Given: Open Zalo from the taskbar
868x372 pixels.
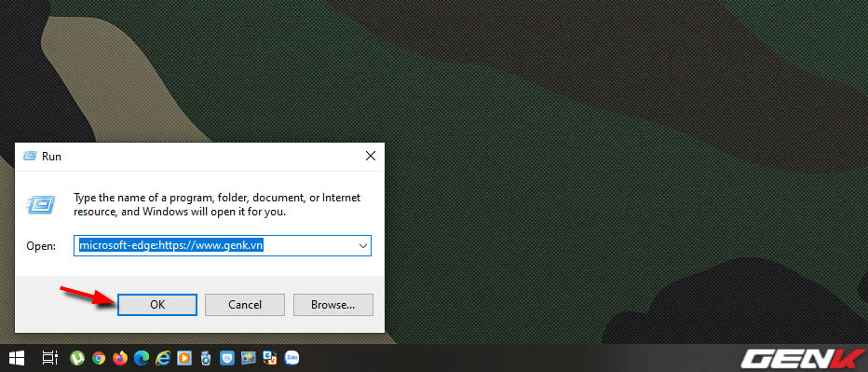Looking at the screenshot, I should (292, 358).
